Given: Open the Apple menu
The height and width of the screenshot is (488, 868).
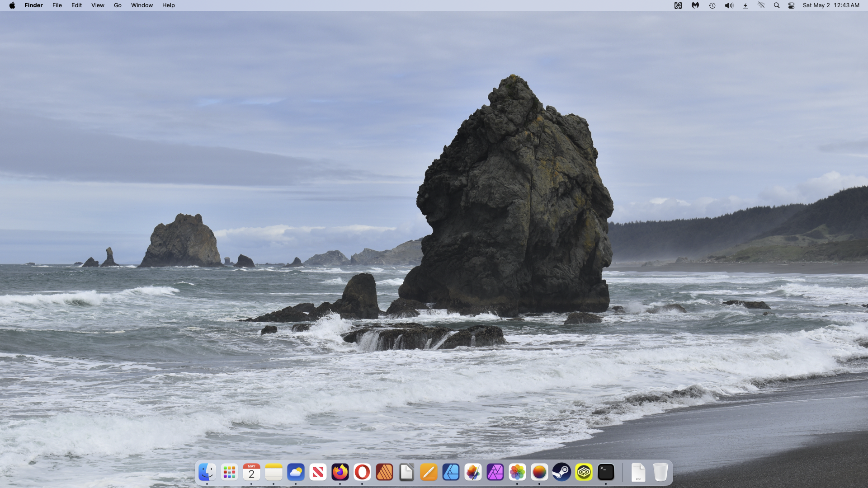Looking at the screenshot, I should coord(12,5).
